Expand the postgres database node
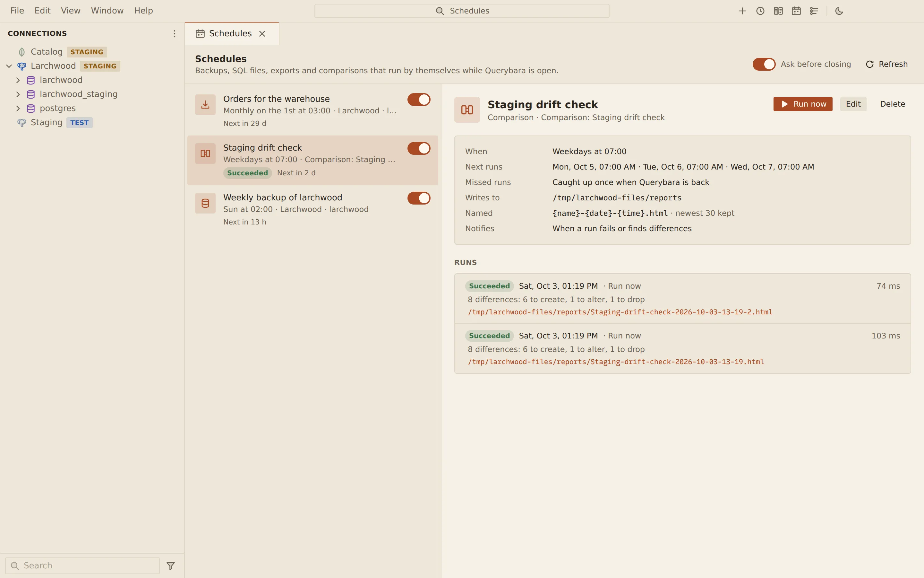This screenshot has height=578, width=924. click(18, 109)
